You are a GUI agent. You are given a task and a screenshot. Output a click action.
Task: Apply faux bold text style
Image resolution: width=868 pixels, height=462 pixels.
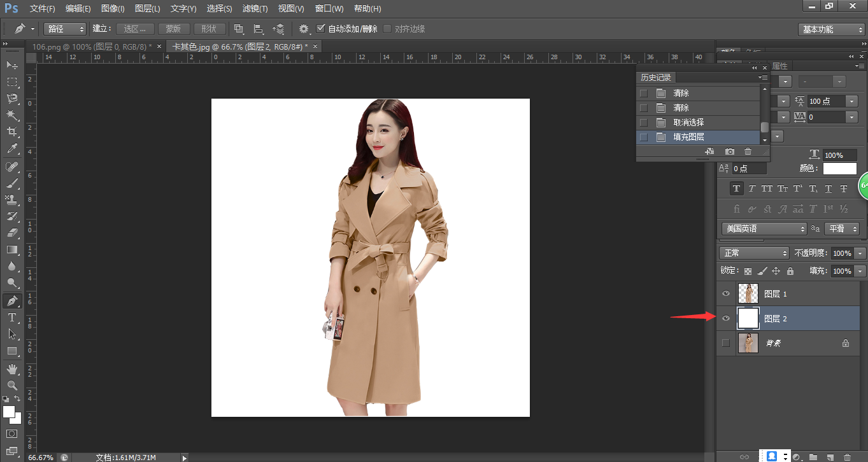(736, 188)
